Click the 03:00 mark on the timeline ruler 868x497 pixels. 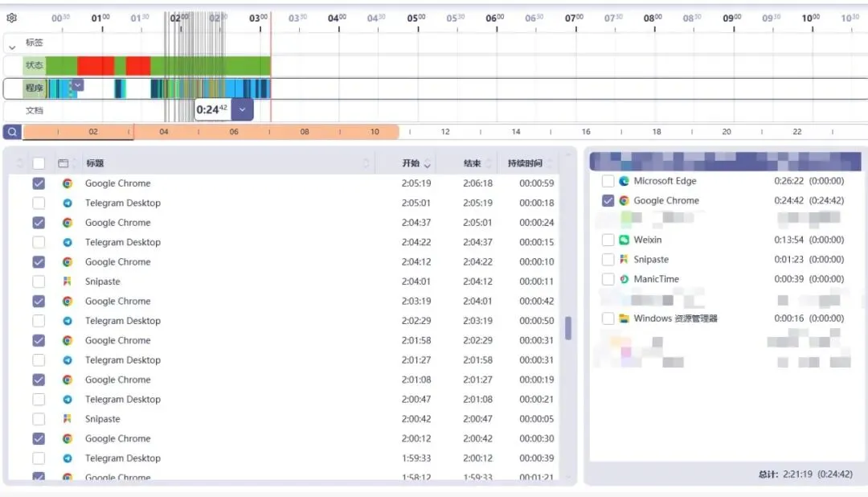click(x=258, y=18)
